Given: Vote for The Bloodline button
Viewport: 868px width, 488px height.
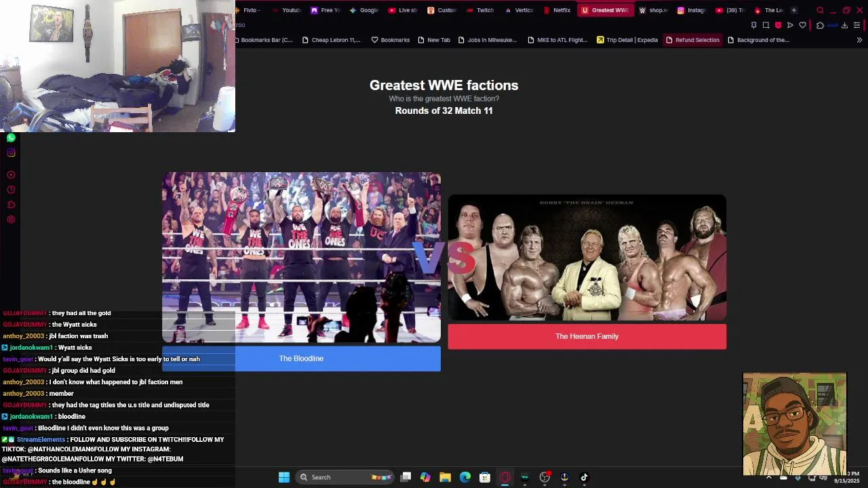Looking at the screenshot, I should 301,359.
